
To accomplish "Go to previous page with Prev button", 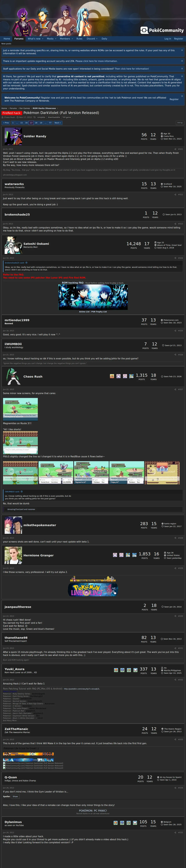I will (x=6, y=123).
